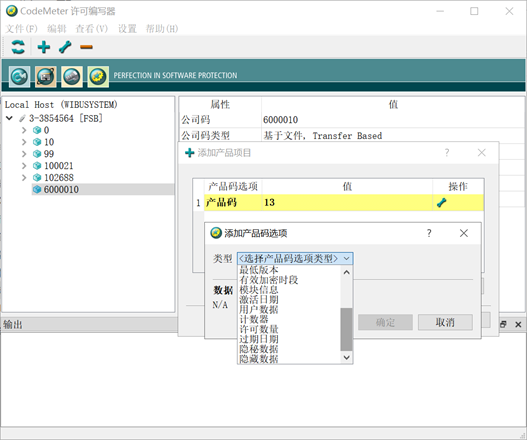Click the 基于文件, Transfer Based value cell
This screenshot has width=527, height=440.
point(322,136)
